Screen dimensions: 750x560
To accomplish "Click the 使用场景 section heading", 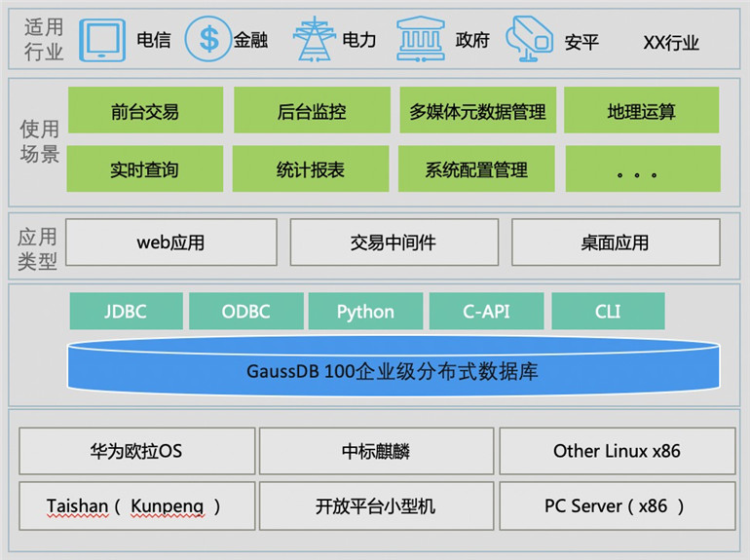I will coord(39,141).
